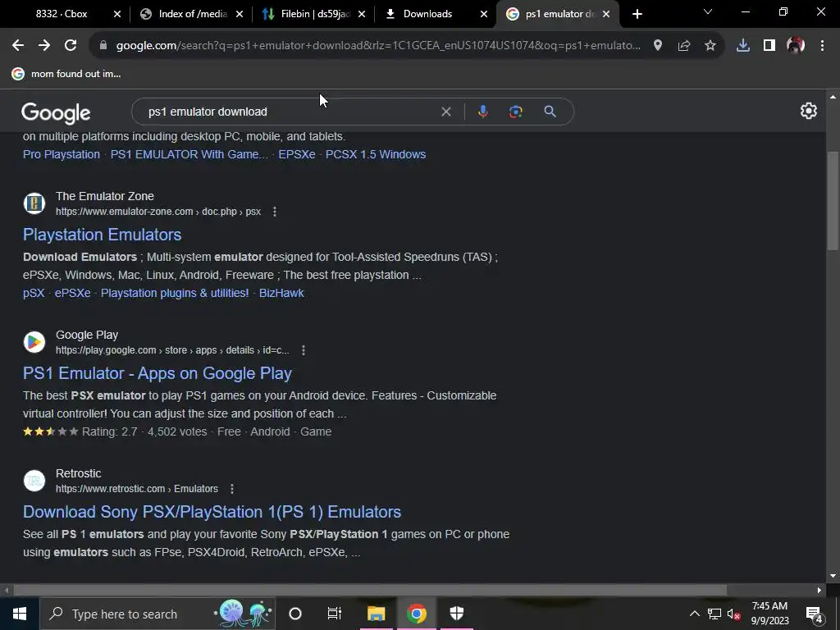Open Playstation plugins & utilities link
Screen dimensions: 840x630
click(x=175, y=293)
